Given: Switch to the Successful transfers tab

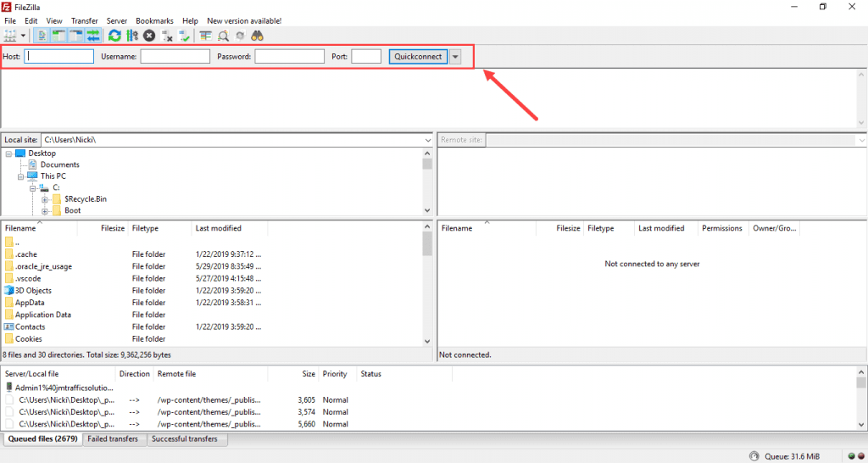Looking at the screenshot, I should 185,439.
